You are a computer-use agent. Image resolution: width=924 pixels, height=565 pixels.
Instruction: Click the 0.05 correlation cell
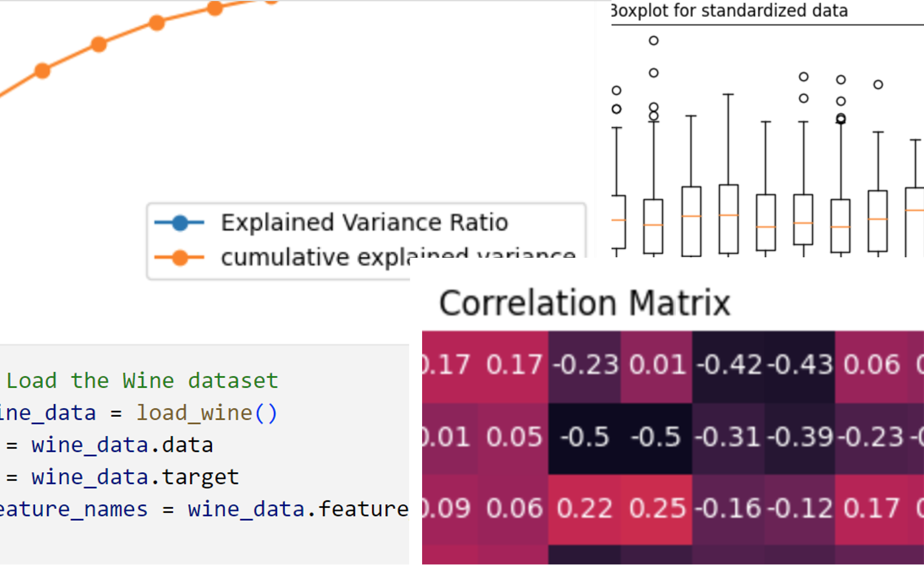[514, 437]
